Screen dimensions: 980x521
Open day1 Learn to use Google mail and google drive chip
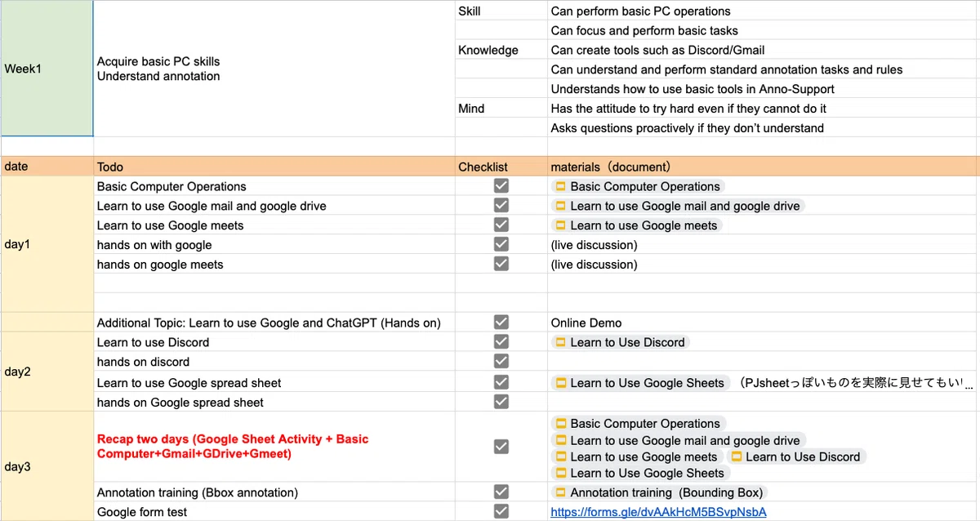[678, 206]
